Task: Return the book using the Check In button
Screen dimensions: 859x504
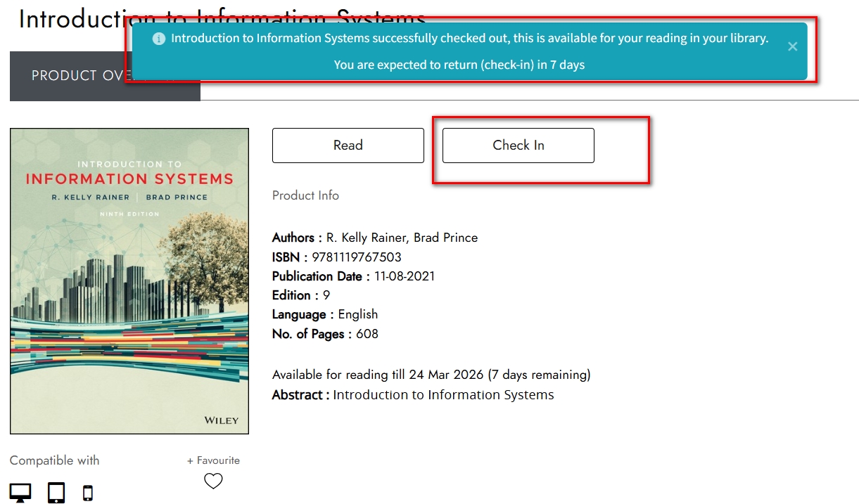Action: pyautogui.click(x=518, y=146)
